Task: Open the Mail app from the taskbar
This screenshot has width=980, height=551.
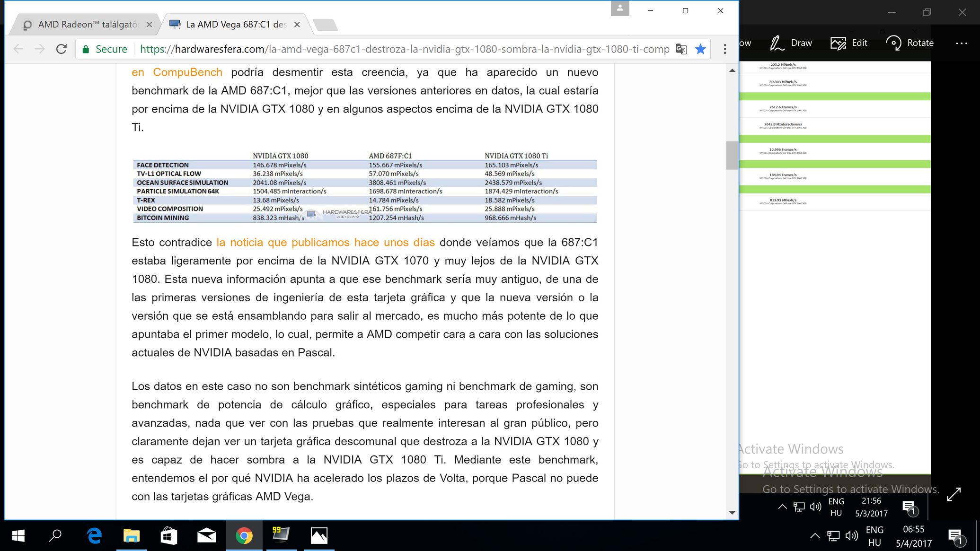Action: pos(207,535)
